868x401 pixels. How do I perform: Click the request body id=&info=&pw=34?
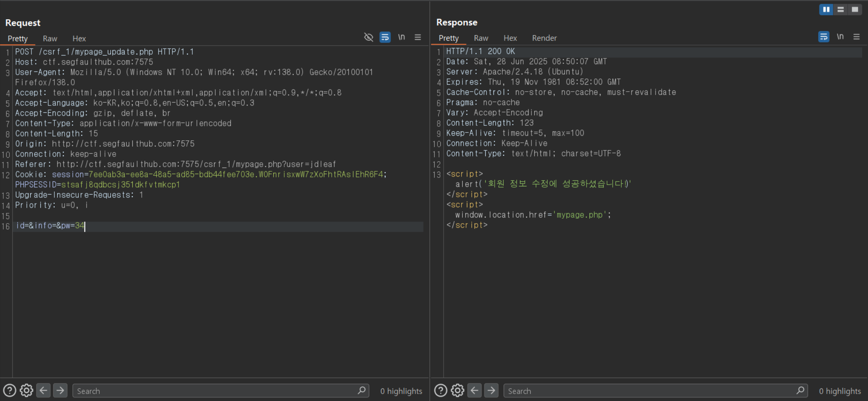(50, 226)
